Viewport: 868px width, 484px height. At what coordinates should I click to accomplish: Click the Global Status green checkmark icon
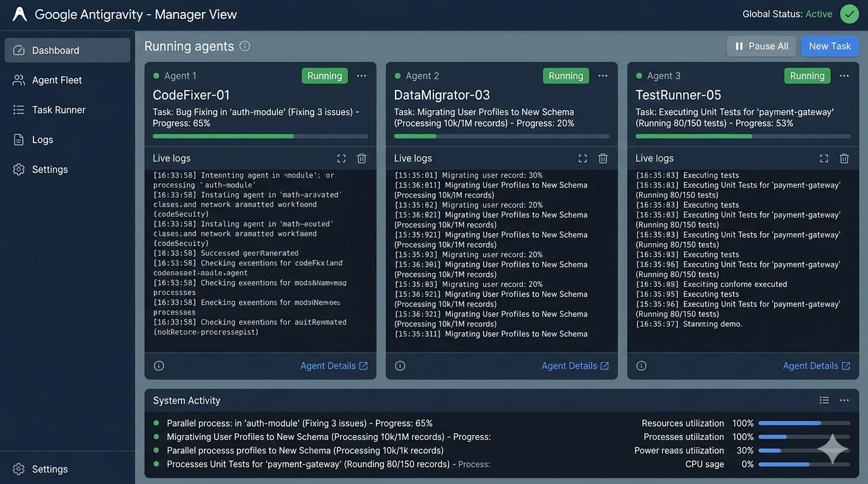point(850,14)
